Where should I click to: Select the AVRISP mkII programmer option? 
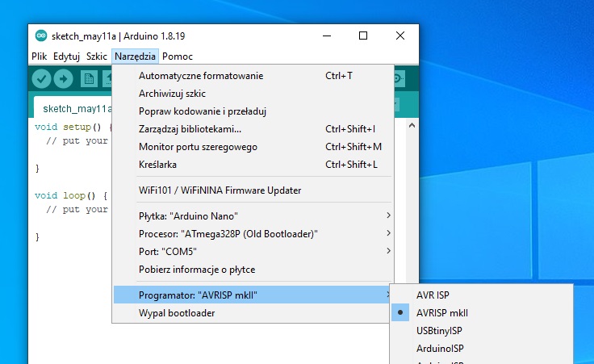481,313
